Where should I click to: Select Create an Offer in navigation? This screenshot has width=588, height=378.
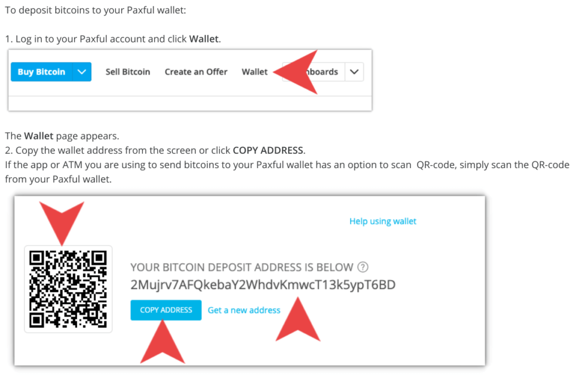(x=196, y=72)
